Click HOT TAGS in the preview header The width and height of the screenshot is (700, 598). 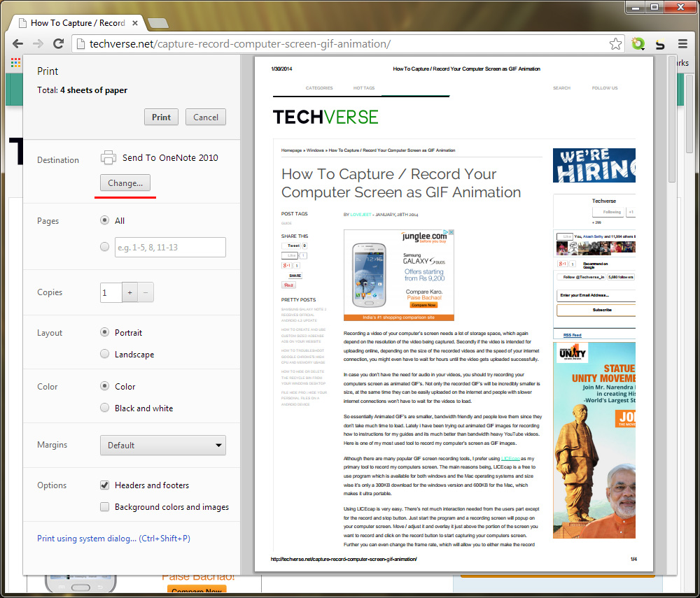[x=364, y=88]
